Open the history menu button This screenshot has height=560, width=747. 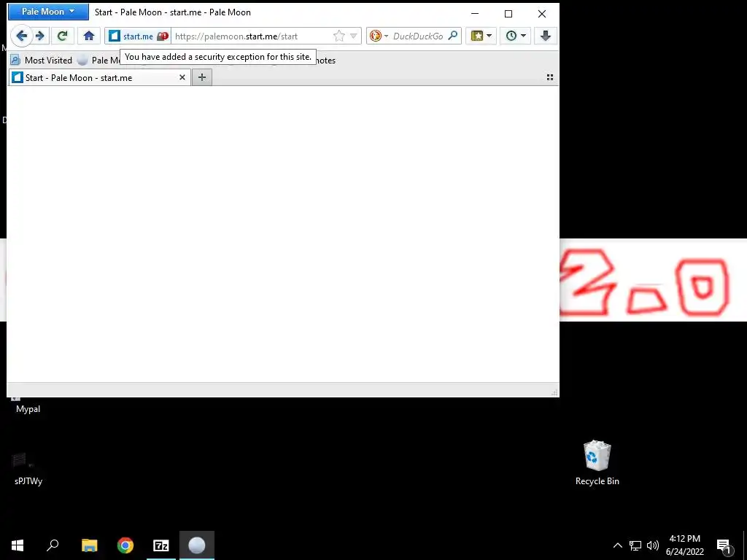pos(516,36)
